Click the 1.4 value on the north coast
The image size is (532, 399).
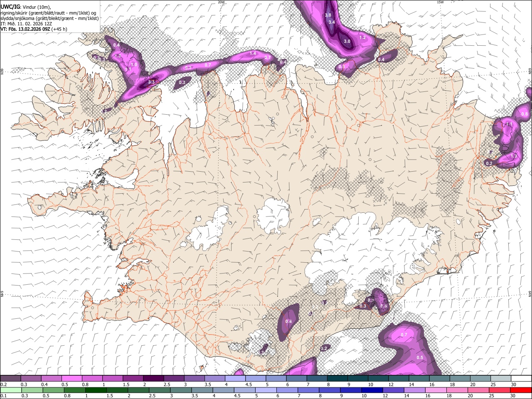click(253, 53)
